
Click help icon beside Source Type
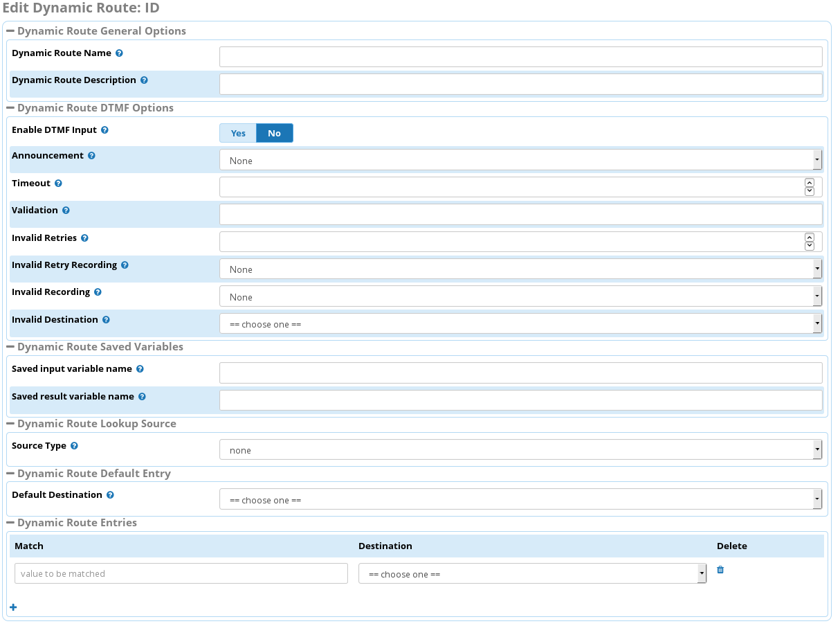click(x=74, y=446)
